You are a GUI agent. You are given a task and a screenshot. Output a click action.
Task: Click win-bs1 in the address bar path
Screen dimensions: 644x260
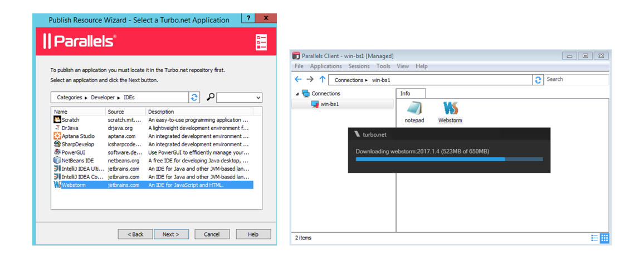point(380,80)
